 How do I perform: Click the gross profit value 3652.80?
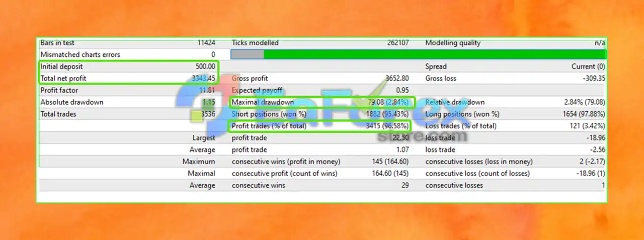coord(397,78)
